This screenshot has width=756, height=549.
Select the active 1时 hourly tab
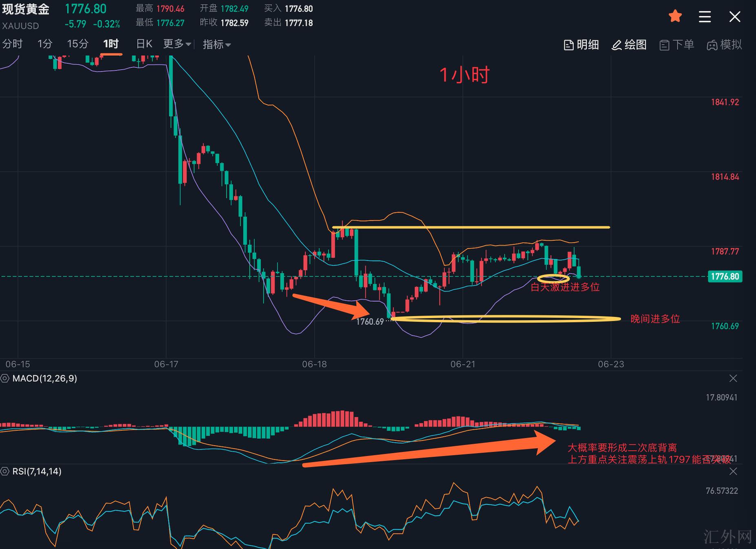(111, 44)
